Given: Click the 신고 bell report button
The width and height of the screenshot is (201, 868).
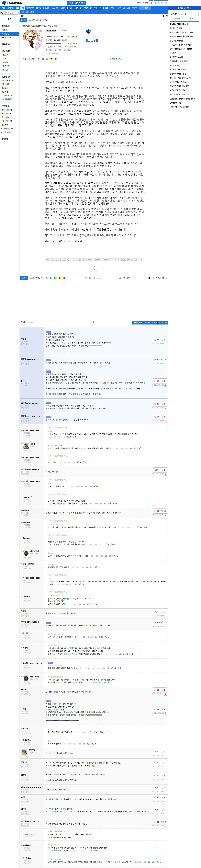Looking at the screenshot, I should tap(122, 278).
